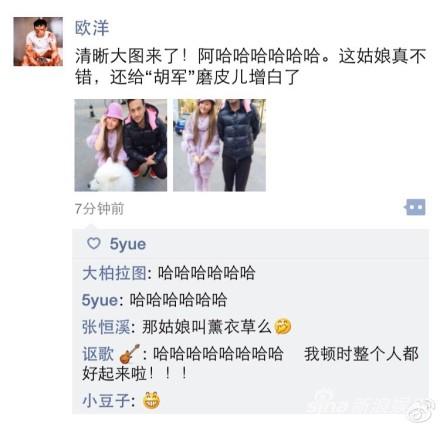Tap the thinking emoji in 张恒溪's comment
The height and width of the screenshot is (427, 440).
283,327
